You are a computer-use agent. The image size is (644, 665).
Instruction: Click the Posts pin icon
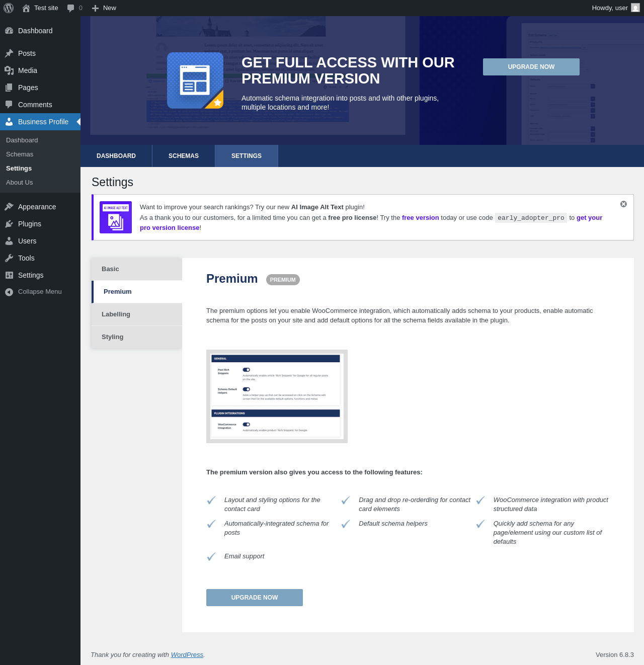[x=9, y=53]
